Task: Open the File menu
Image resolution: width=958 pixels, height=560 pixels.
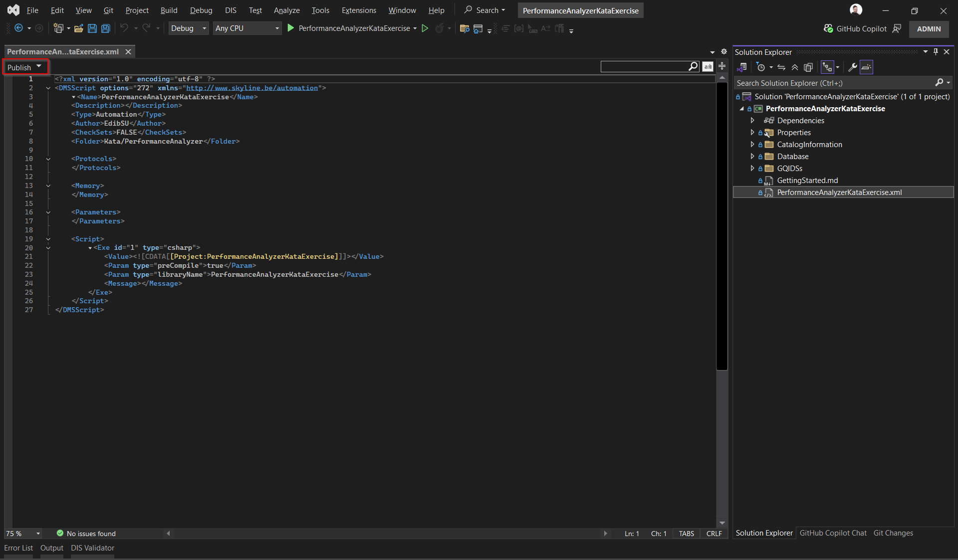Action: 32,10
